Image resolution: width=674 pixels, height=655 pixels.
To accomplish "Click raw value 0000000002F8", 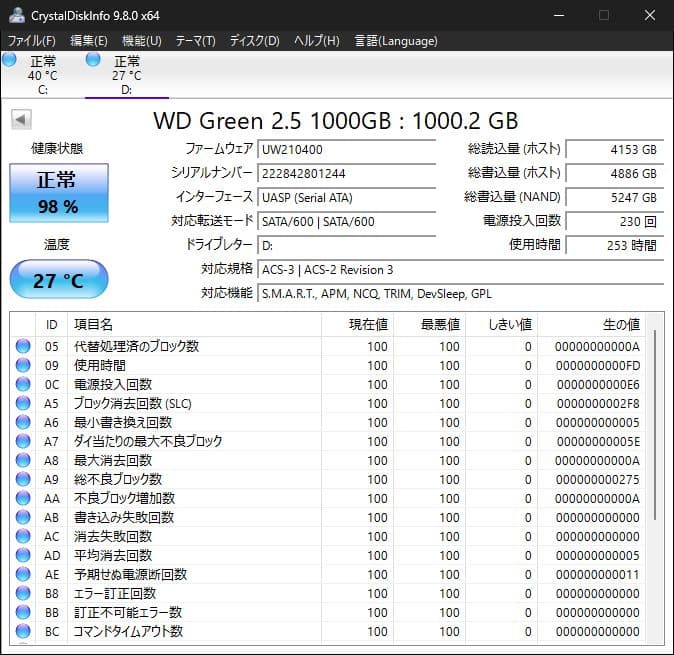I will coord(597,404).
